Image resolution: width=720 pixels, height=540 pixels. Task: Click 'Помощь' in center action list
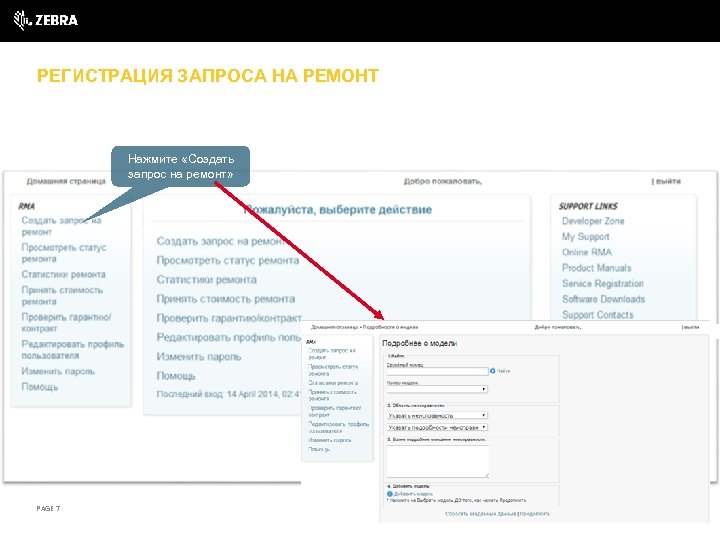[x=176, y=376]
